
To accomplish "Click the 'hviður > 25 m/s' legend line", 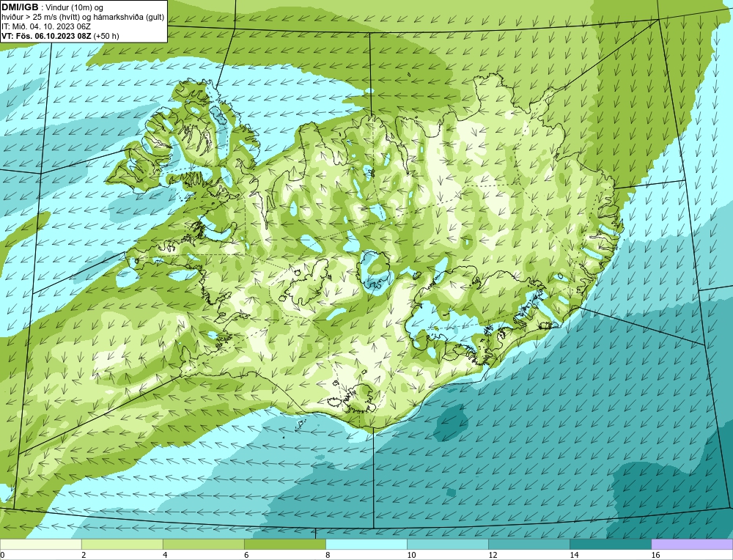I will click(x=83, y=17).
